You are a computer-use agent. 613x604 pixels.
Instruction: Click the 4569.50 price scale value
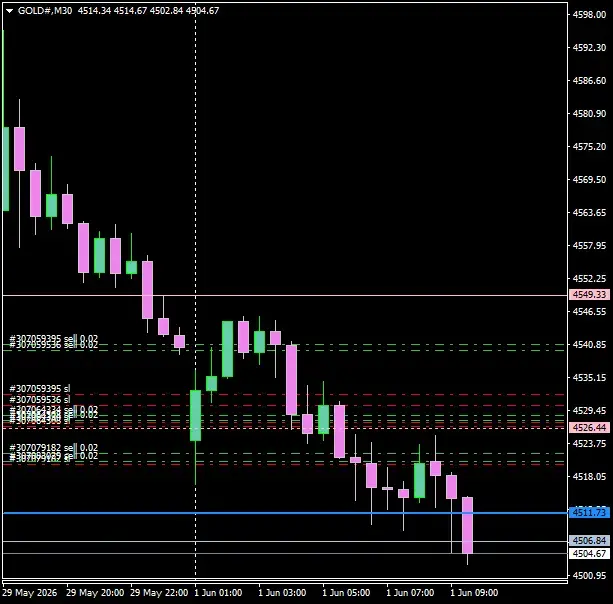click(589, 179)
